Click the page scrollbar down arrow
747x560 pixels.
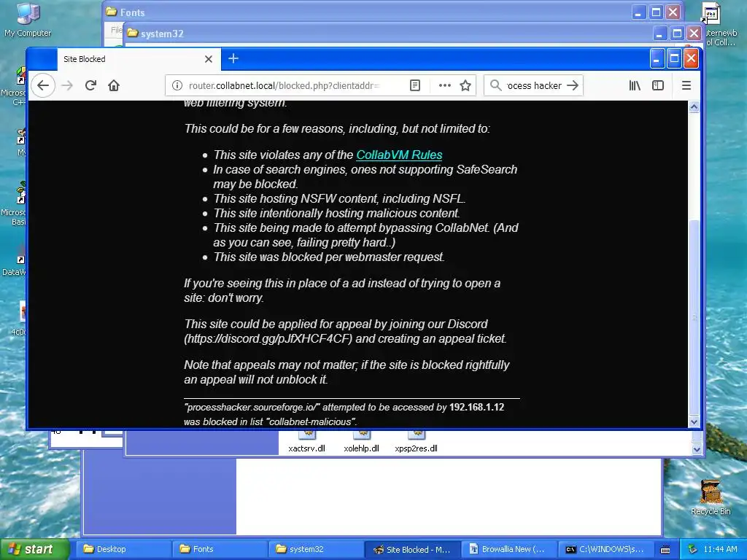tap(694, 421)
